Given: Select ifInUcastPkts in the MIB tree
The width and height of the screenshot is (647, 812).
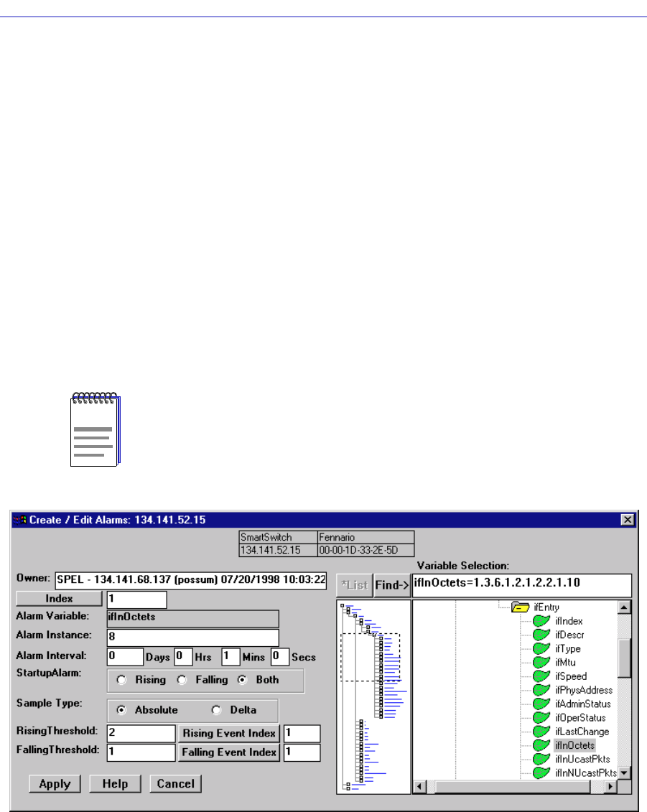Looking at the screenshot, I should point(582,759).
